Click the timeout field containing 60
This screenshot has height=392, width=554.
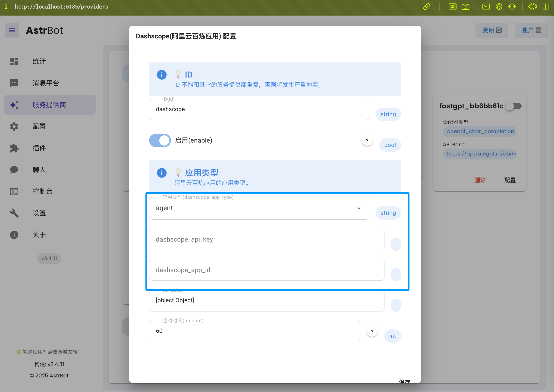pyautogui.click(x=254, y=331)
